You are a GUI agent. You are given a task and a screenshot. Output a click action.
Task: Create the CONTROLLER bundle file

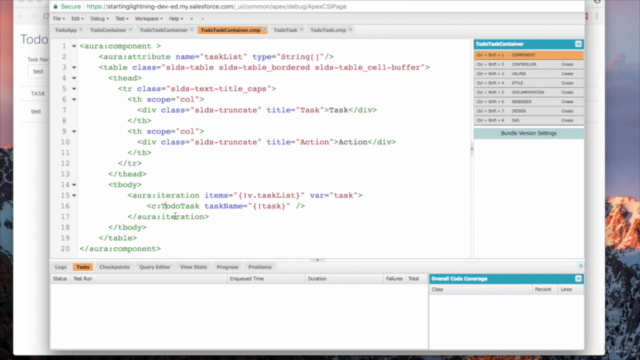tap(567, 64)
